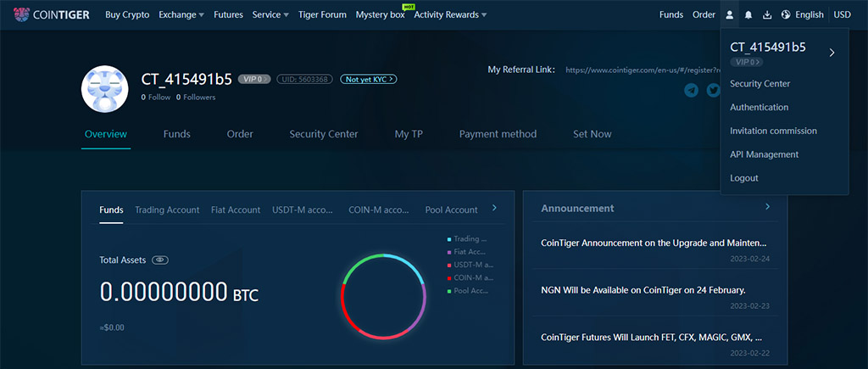
Task: Select USDT-M account tab
Action: pyautogui.click(x=303, y=210)
